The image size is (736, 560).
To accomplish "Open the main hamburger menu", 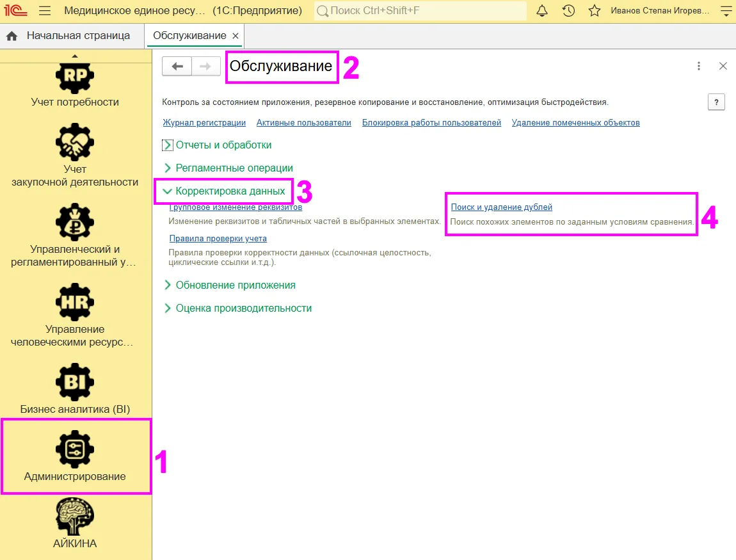I will pos(45,11).
